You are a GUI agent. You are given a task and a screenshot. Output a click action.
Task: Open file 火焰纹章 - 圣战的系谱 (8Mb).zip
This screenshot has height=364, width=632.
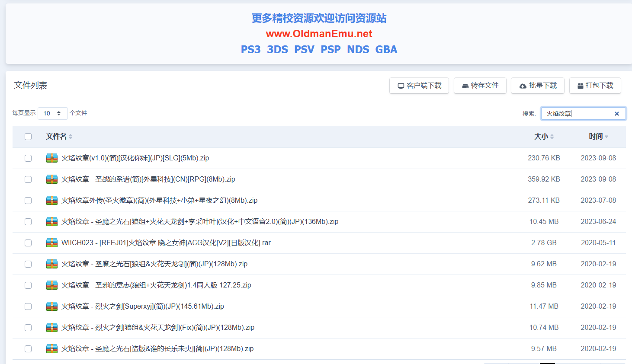pos(148,179)
